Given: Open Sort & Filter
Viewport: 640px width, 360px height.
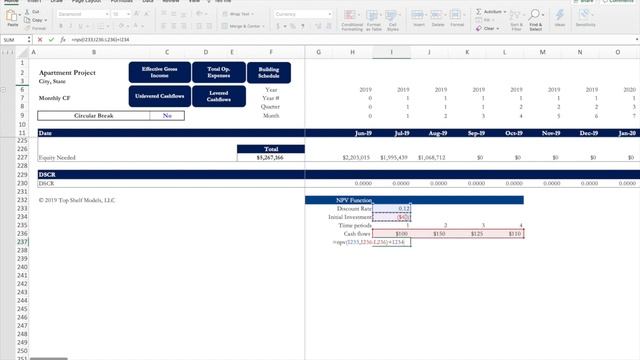Looking at the screenshot, I should 516,20.
